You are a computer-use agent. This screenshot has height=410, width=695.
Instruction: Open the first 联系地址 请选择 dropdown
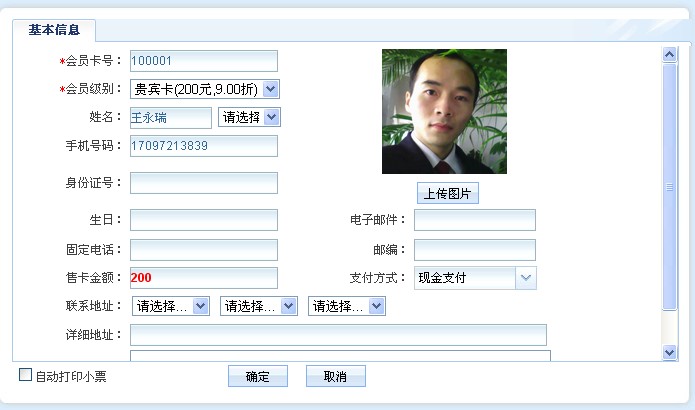point(171,306)
